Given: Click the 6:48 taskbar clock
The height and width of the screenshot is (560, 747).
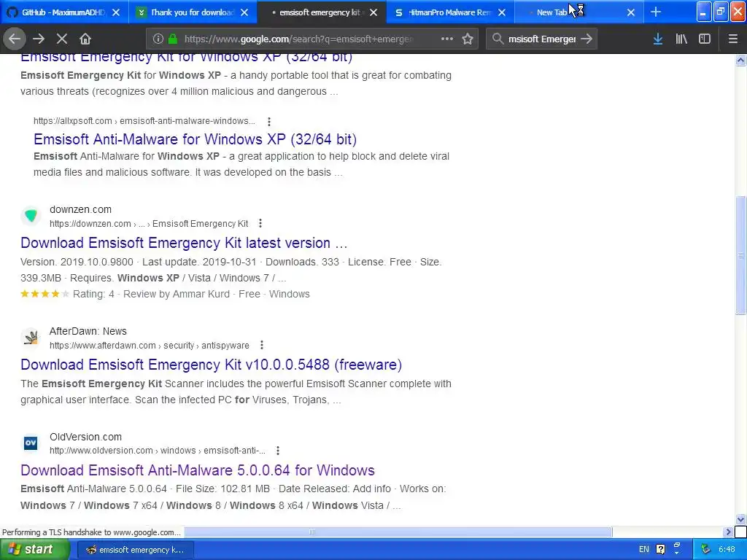Looking at the screenshot, I should pyautogui.click(x=727, y=550).
